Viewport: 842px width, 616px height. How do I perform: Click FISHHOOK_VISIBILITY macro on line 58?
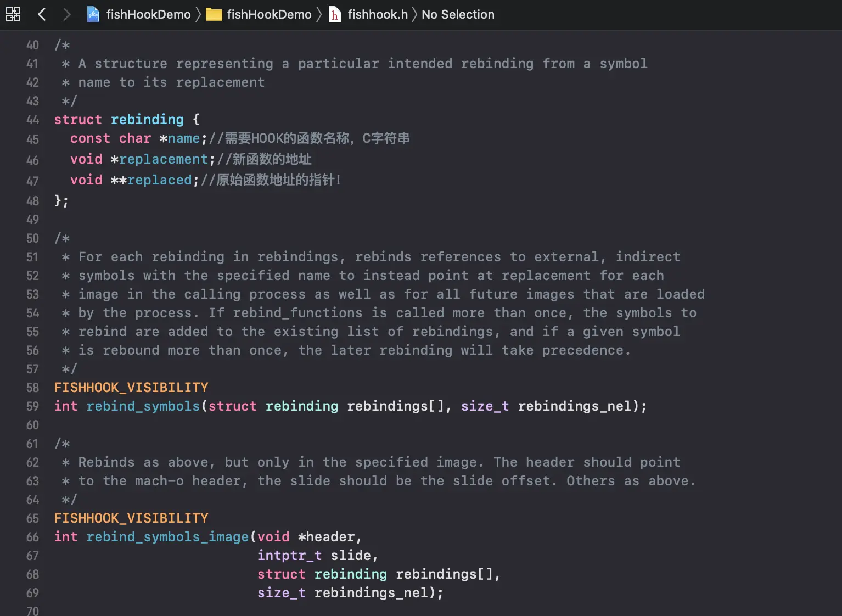click(131, 388)
